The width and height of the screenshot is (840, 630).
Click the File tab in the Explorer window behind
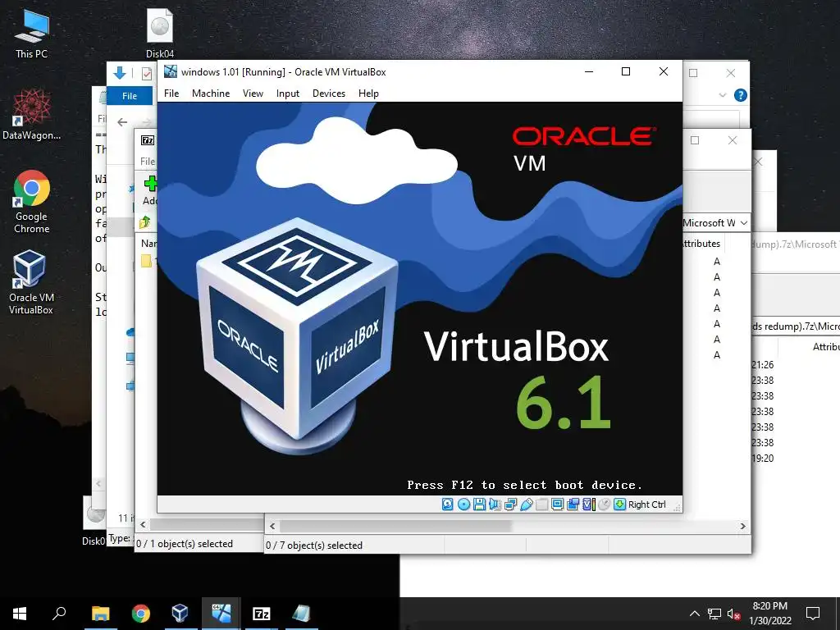(x=130, y=96)
